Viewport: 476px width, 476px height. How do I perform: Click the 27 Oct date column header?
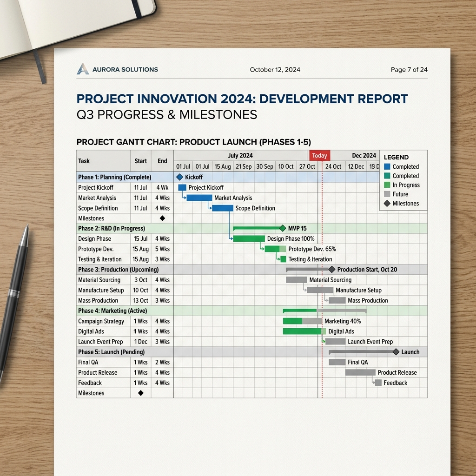point(307,166)
